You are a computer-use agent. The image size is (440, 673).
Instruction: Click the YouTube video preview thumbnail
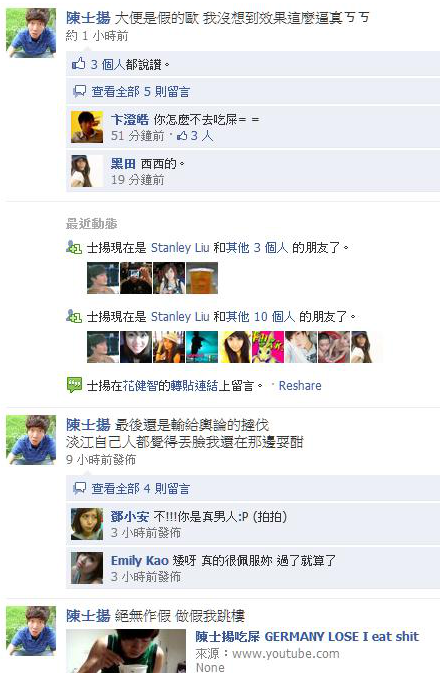pos(126,651)
